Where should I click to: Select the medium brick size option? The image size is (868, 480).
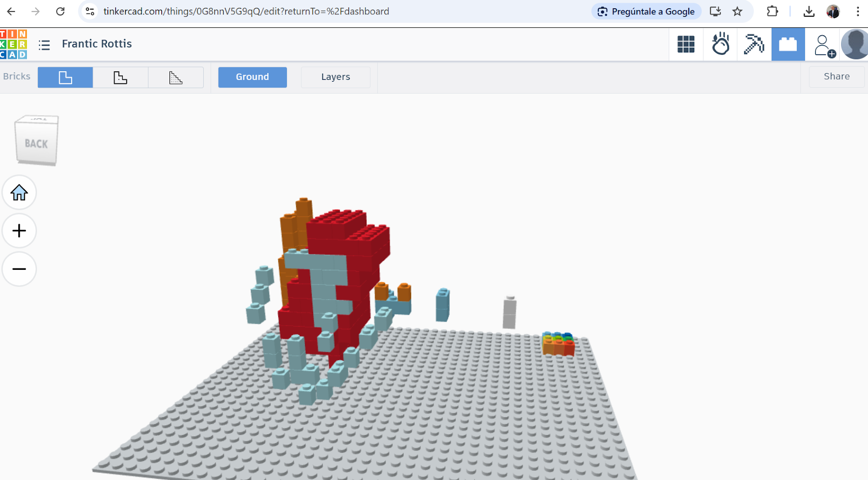click(120, 77)
